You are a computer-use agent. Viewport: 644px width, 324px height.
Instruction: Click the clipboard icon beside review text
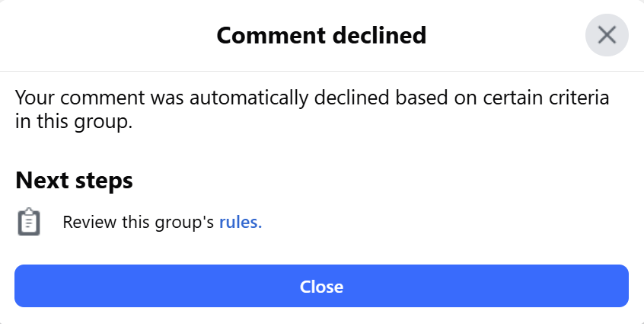29,222
